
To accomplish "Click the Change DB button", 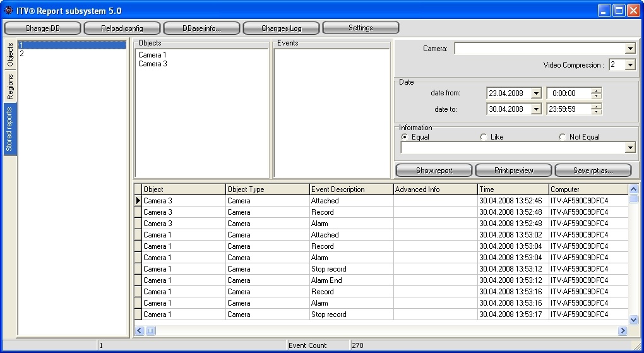I will point(42,28).
